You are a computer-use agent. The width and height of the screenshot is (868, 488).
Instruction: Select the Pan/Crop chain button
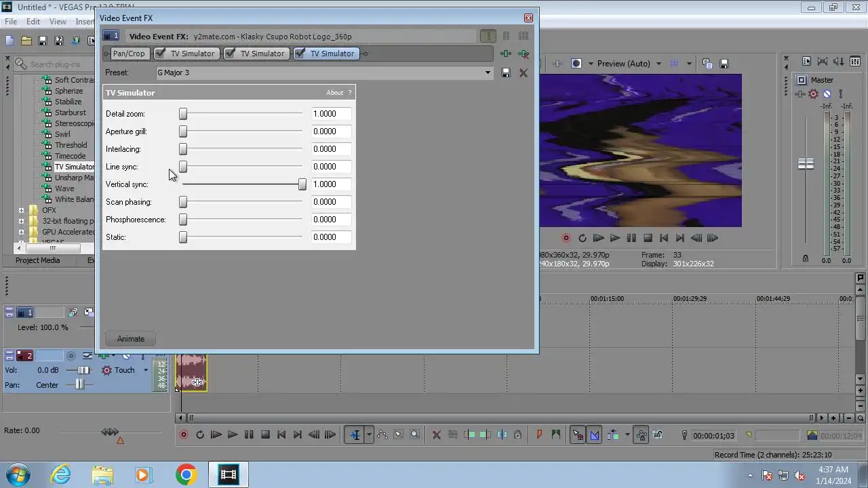point(129,54)
